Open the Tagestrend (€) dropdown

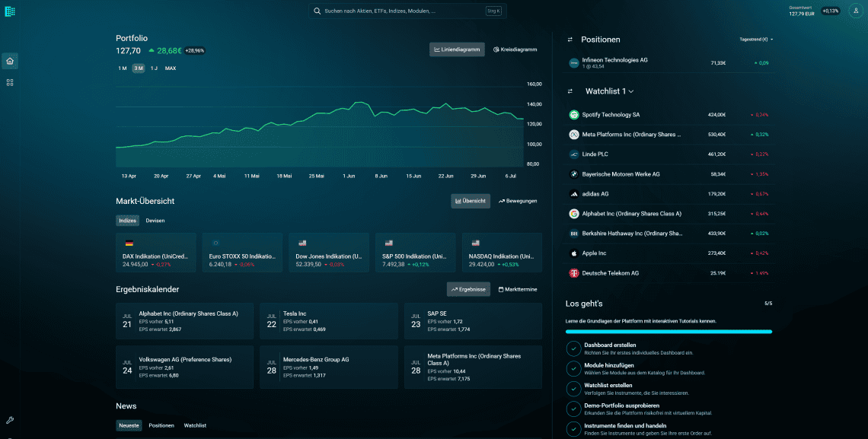(x=756, y=40)
